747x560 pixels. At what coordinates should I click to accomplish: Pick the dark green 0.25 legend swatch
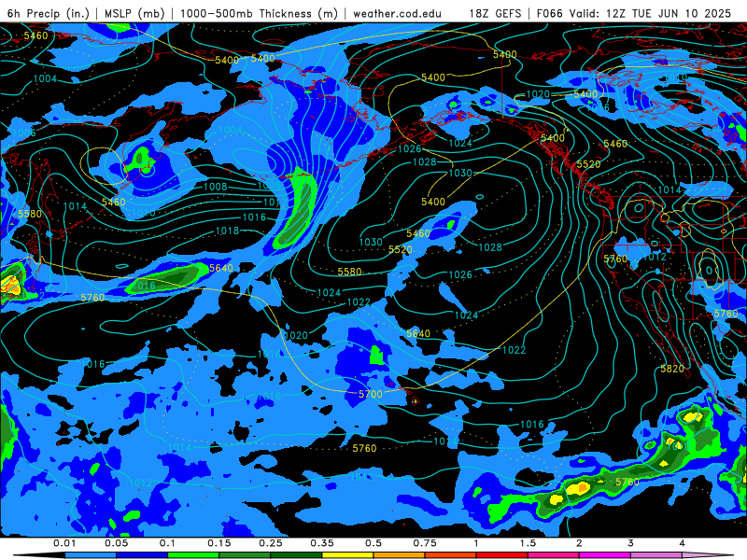(x=296, y=555)
